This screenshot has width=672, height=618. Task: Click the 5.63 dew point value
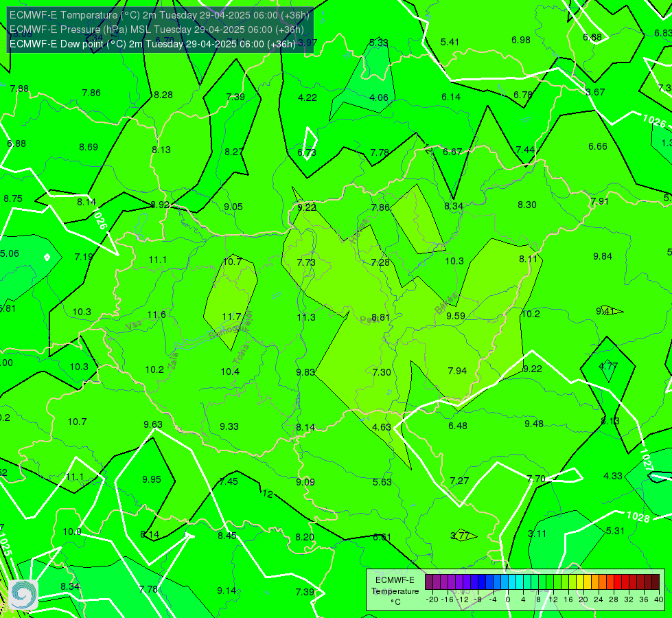click(x=382, y=483)
